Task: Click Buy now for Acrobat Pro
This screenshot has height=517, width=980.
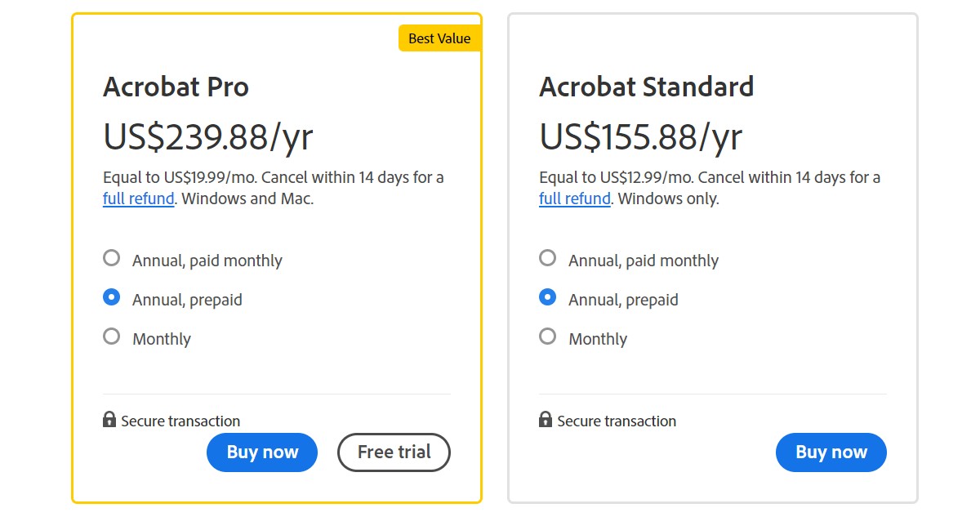Action: [x=261, y=452]
